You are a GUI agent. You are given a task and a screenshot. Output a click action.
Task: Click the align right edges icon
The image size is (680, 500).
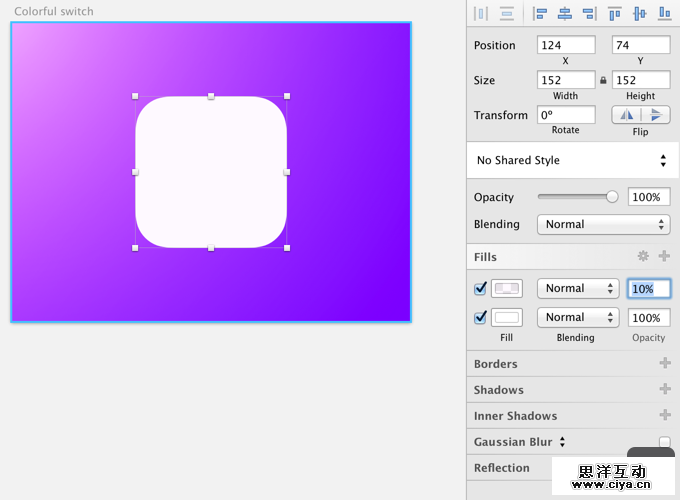[x=589, y=13]
